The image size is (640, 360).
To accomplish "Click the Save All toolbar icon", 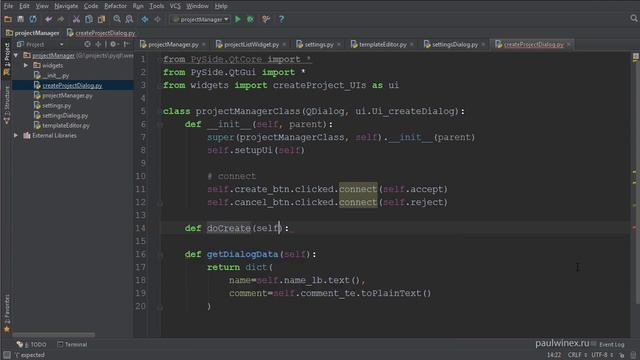I will [20, 19].
